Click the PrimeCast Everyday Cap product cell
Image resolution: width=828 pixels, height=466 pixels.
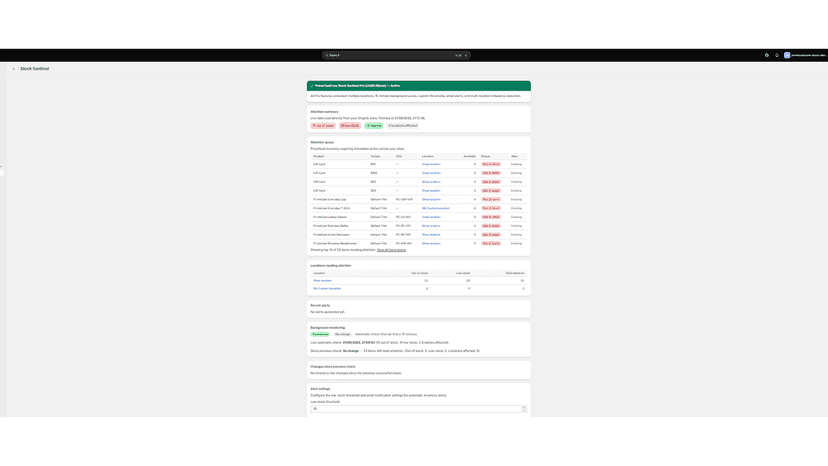tap(330, 199)
